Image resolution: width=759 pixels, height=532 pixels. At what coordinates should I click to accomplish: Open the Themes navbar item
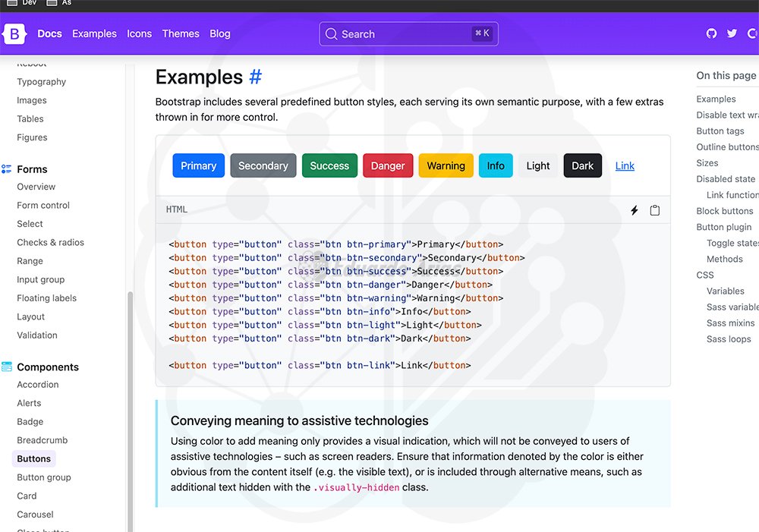[x=181, y=34]
